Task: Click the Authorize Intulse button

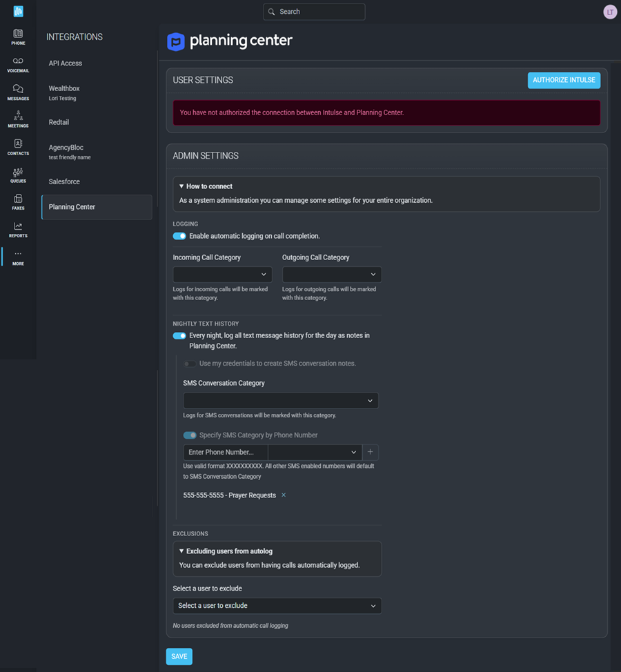Action: pos(564,80)
